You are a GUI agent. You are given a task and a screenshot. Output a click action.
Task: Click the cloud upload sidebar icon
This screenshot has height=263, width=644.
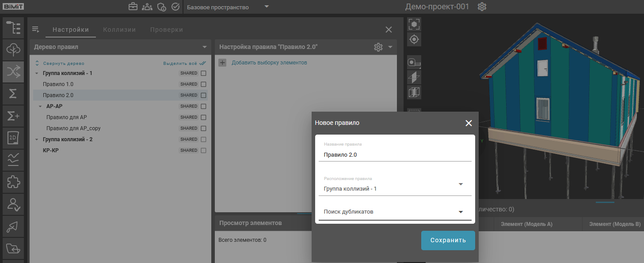tap(13, 49)
